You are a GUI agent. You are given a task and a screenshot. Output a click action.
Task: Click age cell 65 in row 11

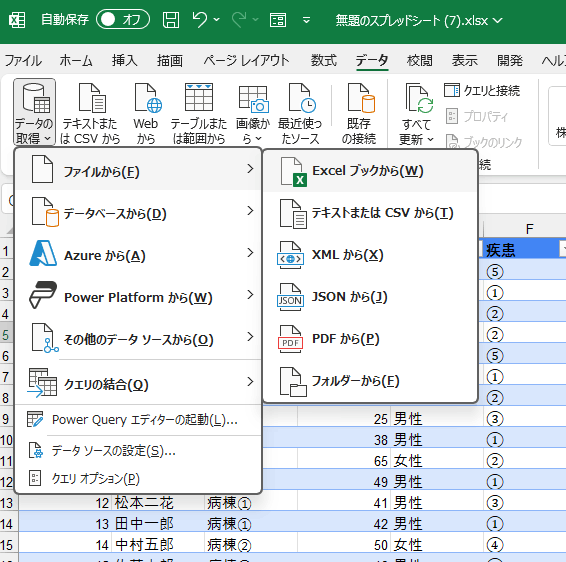pos(344,461)
